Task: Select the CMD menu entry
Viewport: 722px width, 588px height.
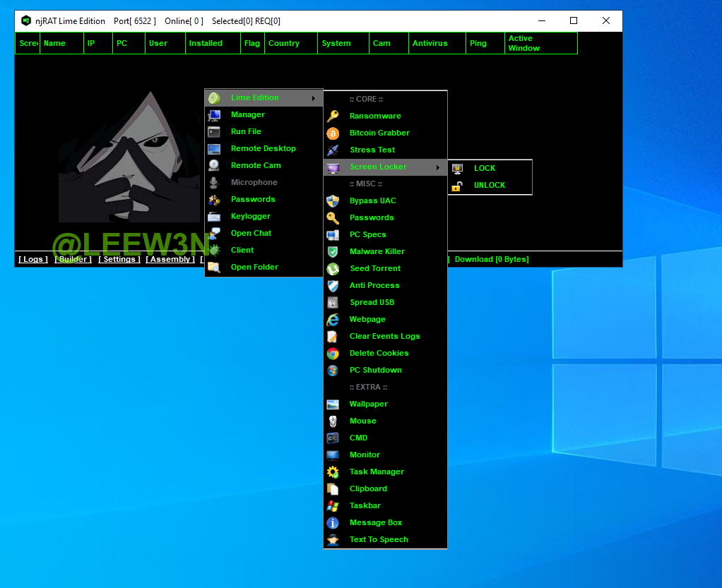Action: click(358, 438)
